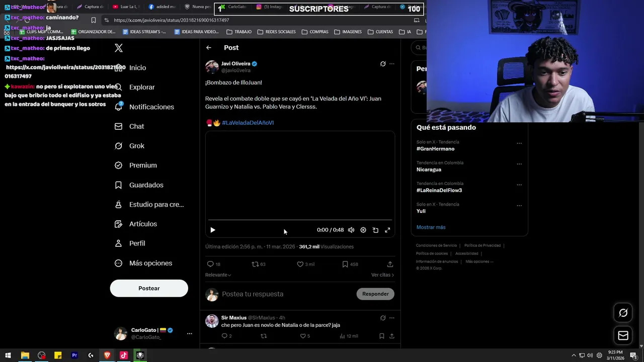The width and height of the screenshot is (644, 362).
Task: Open floating Grok button
Action: (x=623, y=313)
